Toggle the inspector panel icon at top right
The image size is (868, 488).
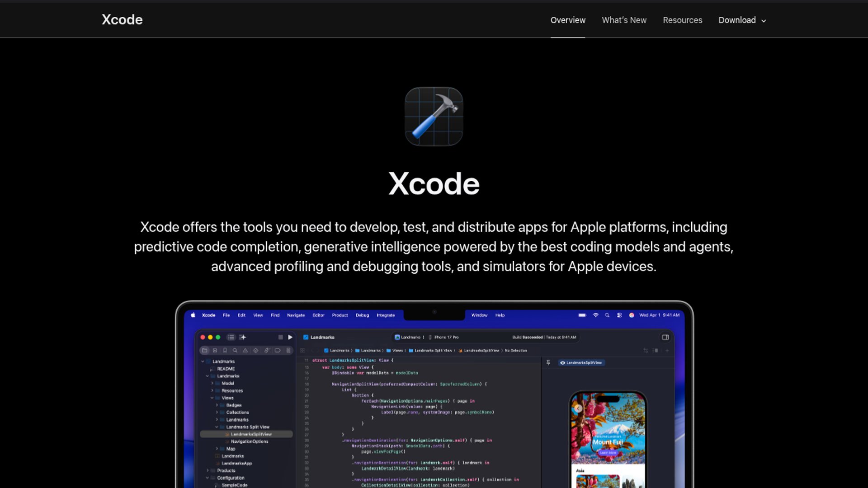665,337
